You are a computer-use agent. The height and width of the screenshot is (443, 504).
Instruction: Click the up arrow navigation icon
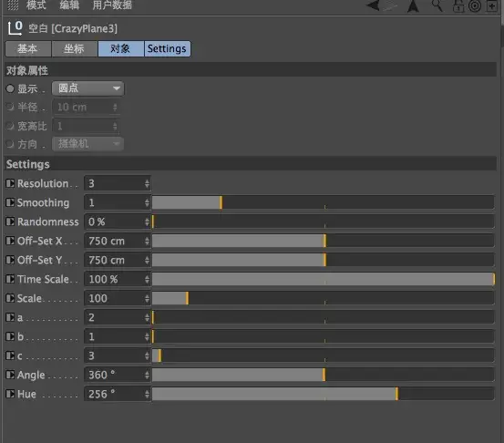point(413,6)
